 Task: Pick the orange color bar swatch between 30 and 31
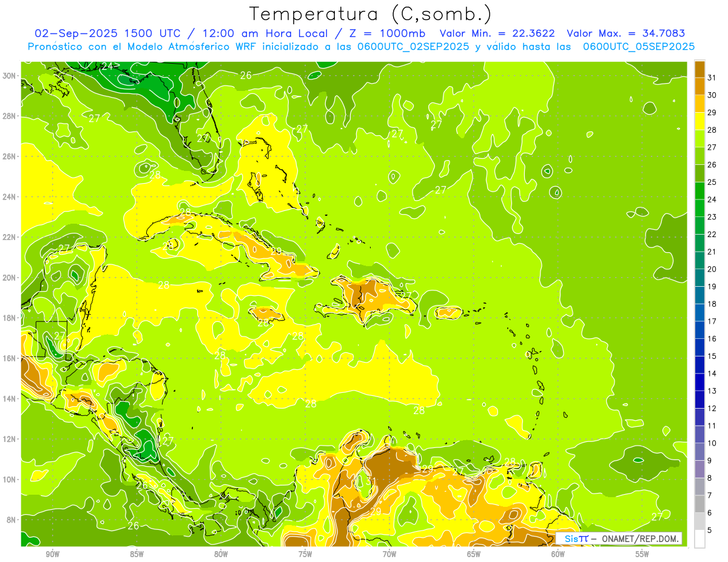699,87
